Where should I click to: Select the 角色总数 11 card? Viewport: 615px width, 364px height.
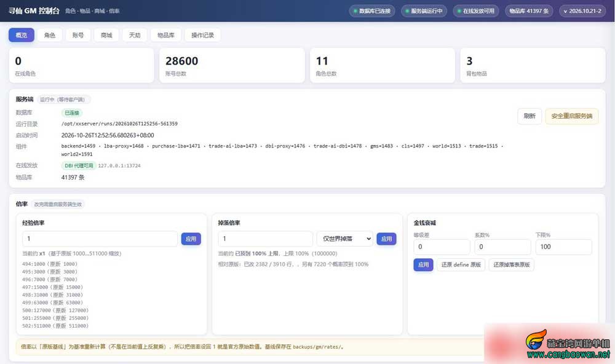pyautogui.click(x=383, y=66)
